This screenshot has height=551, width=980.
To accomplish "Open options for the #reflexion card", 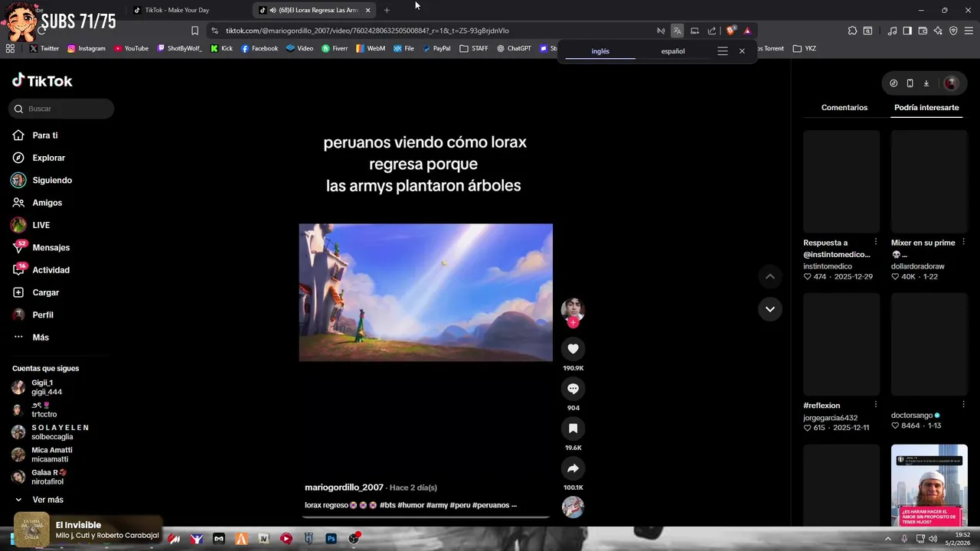I will (x=876, y=405).
